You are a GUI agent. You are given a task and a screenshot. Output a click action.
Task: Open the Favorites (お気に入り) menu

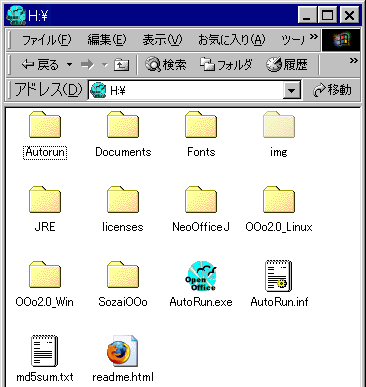pos(232,40)
